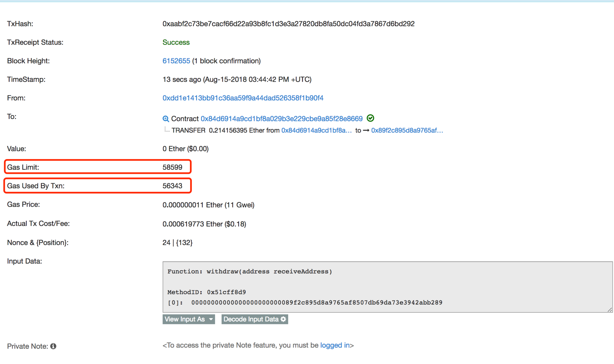Open the From address 0xdd1e1413bb91 link
This screenshot has width=614, height=364.
(243, 98)
